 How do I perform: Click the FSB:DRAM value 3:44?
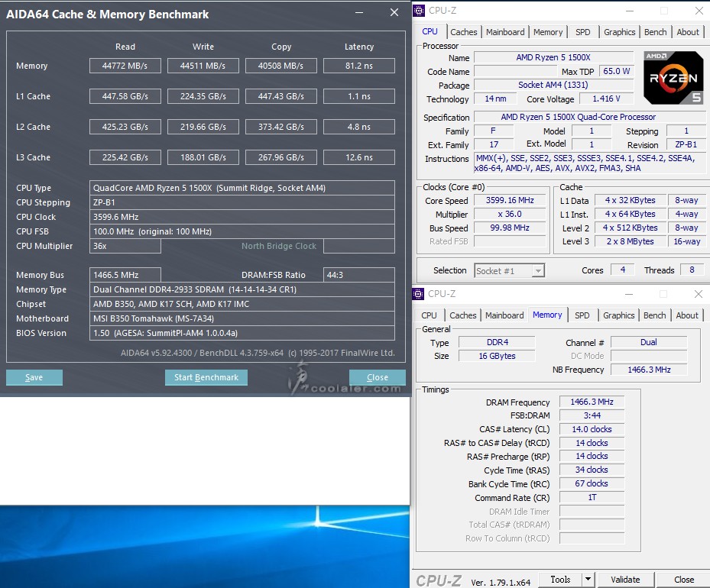click(592, 415)
